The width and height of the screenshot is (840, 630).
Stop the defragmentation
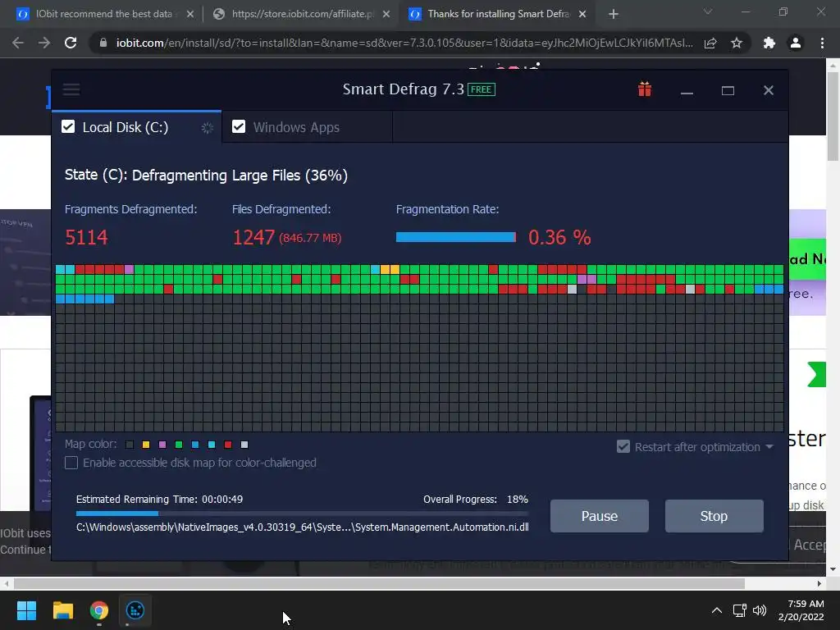(714, 516)
